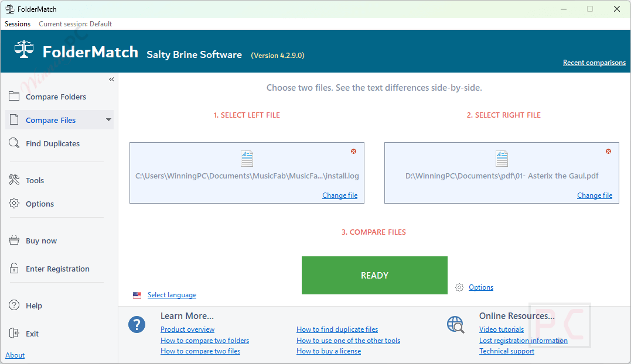This screenshot has width=631, height=364.
Task: Click the FolderMatch scales logo in header
Action: pos(24,49)
